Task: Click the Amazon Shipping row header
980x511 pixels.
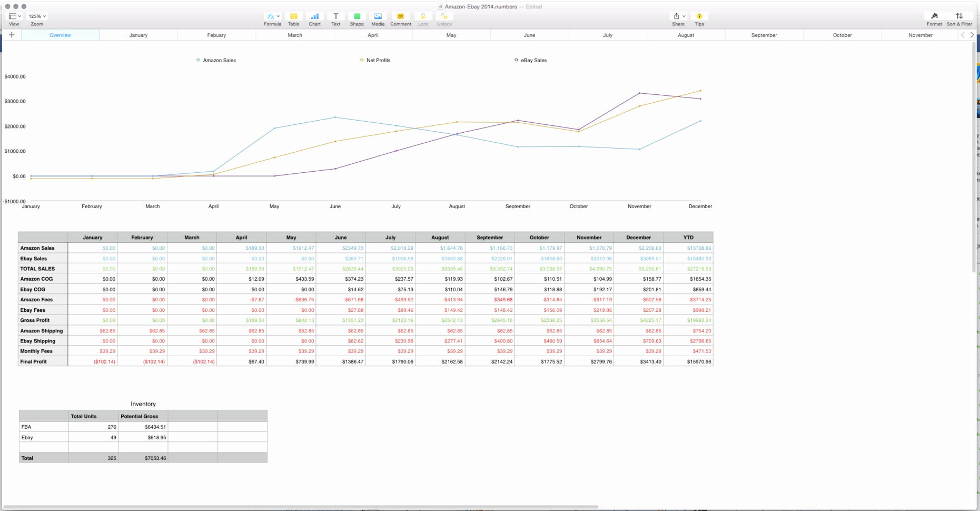Action: pyautogui.click(x=43, y=331)
